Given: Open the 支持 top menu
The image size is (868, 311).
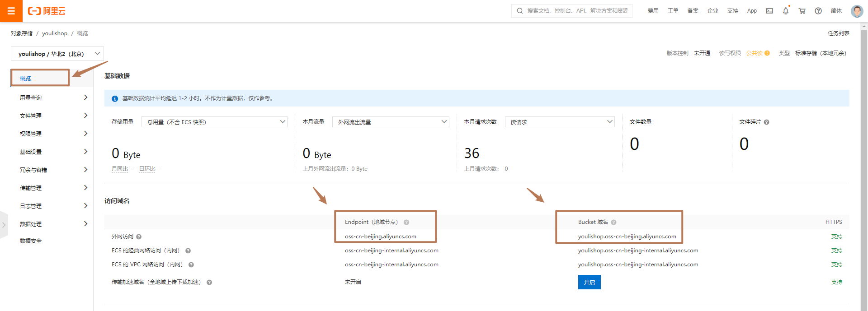Looking at the screenshot, I should click(x=733, y=11).
